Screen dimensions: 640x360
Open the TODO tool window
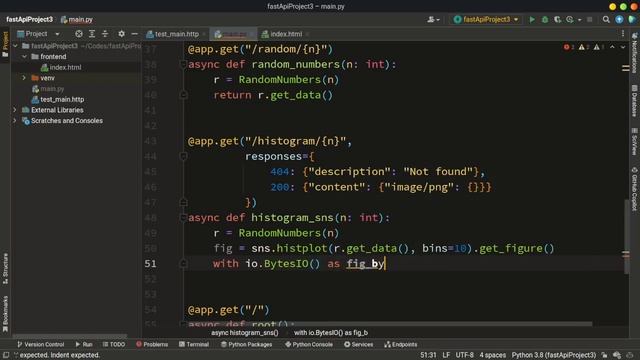coord(114,344)
